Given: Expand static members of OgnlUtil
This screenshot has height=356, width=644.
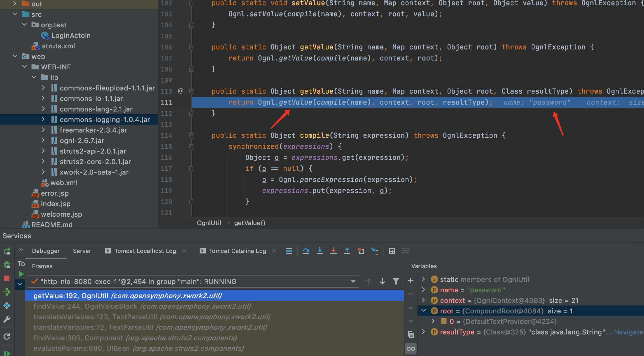Looking at the screenshot, I should pyautogui.click(x=423, y=279).
